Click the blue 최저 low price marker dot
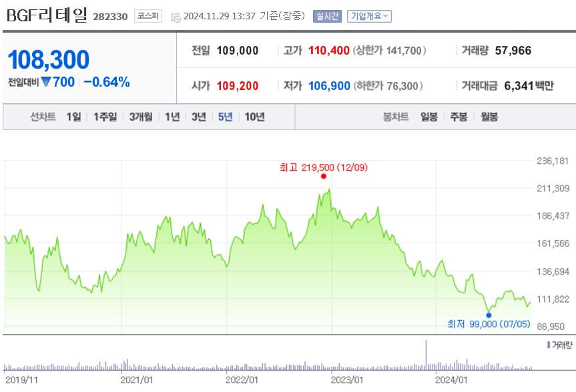This screenshot has width=576, height=392. coord(489,315)
